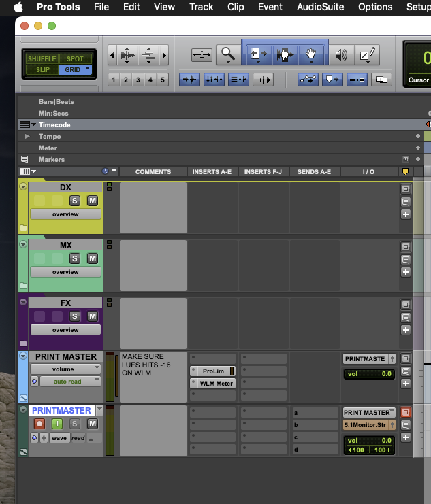The width and height of the screenshot is (431, 504).
Task: Open the Clip menu
Action: pyautogui.click(x=236, y=7)
